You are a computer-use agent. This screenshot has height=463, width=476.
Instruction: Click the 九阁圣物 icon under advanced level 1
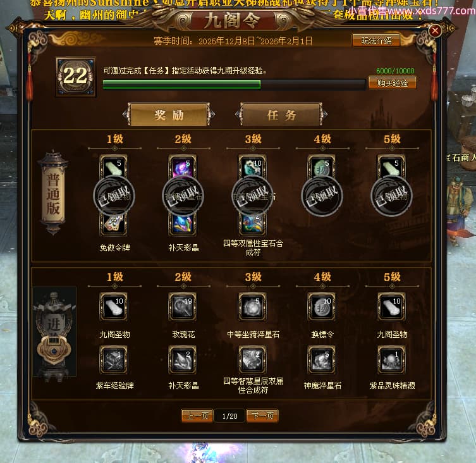(114, 307)
